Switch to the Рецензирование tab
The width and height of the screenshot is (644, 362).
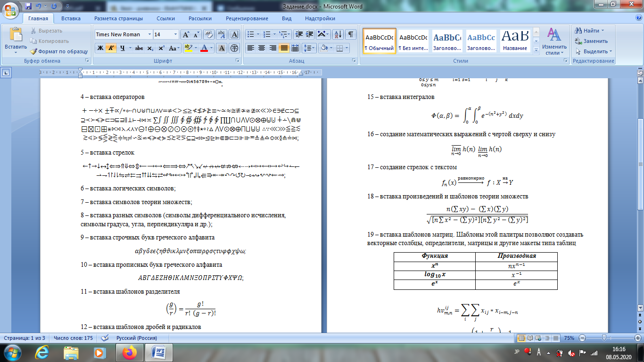click(x=247, y=18)
